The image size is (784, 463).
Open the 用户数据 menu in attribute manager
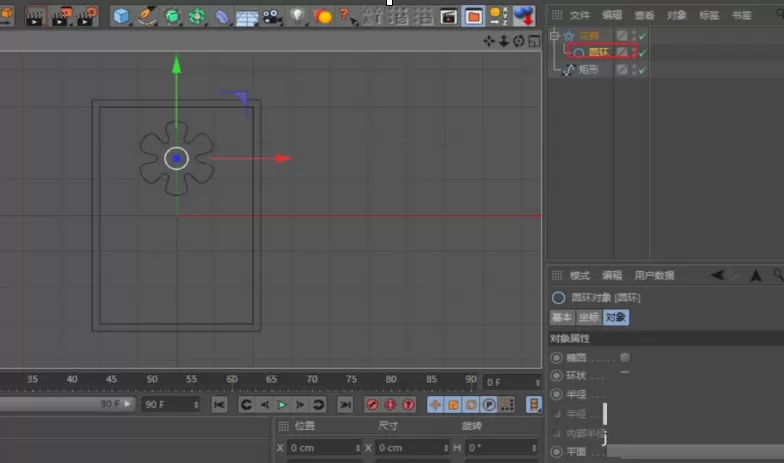pos(654,276)
